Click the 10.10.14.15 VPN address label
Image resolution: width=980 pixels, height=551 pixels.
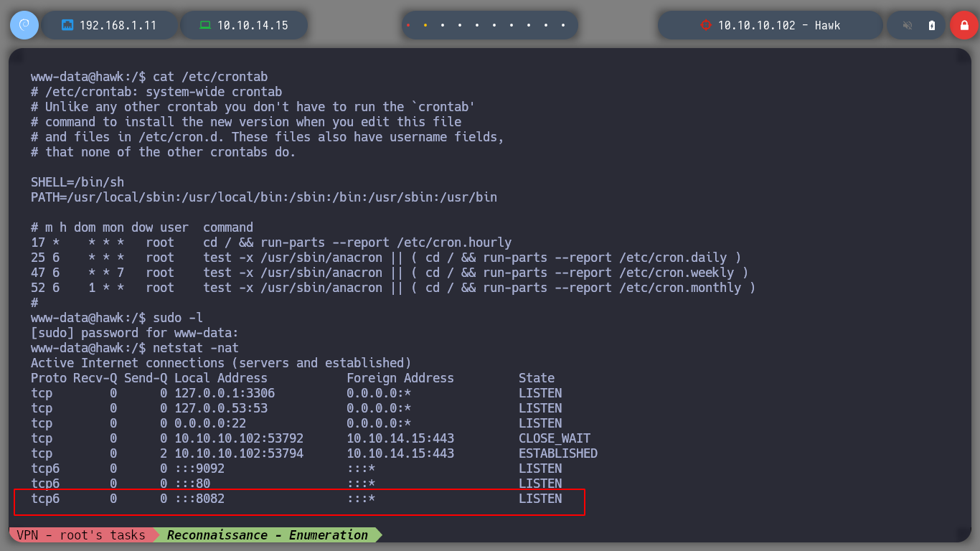(253, 25)
